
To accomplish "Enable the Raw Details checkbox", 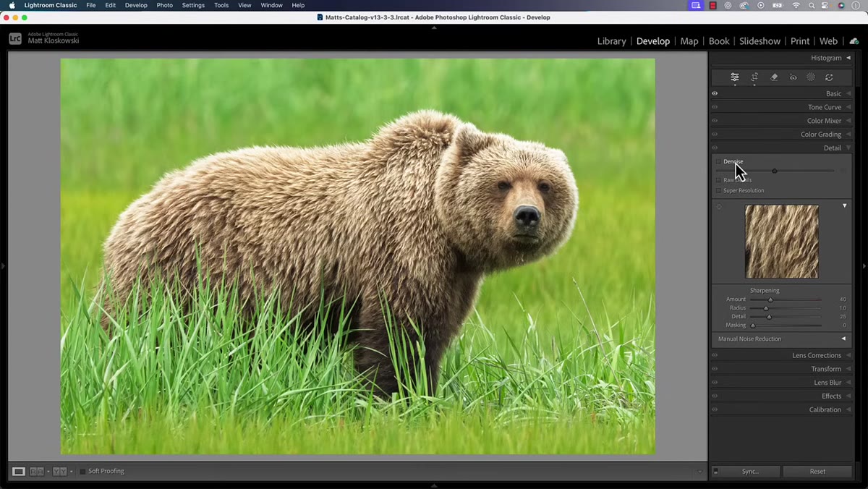I will (718, 180).
